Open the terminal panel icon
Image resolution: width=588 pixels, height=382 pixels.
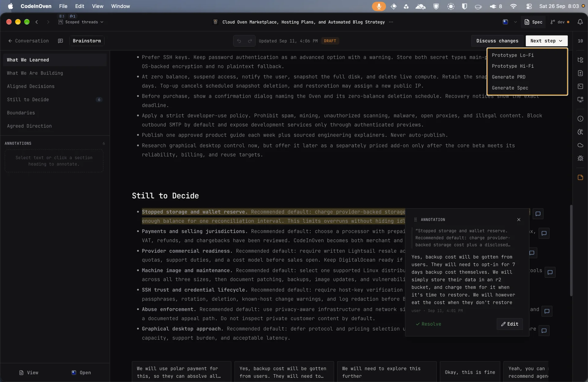coord(580,86)
